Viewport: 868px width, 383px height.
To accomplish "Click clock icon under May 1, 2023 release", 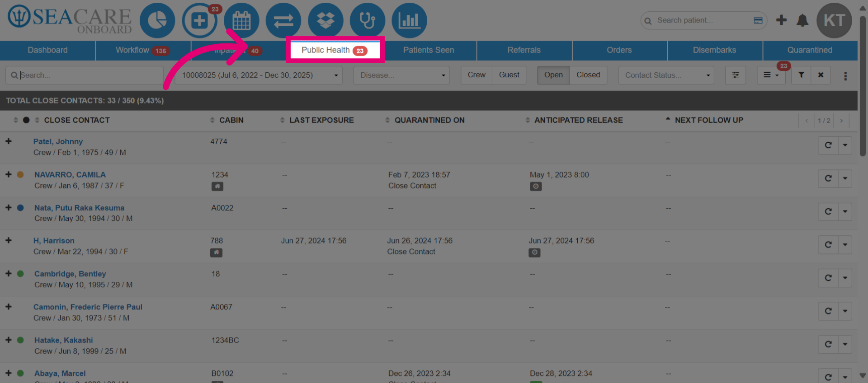I will pyautogui.click(x=536, y=186).
